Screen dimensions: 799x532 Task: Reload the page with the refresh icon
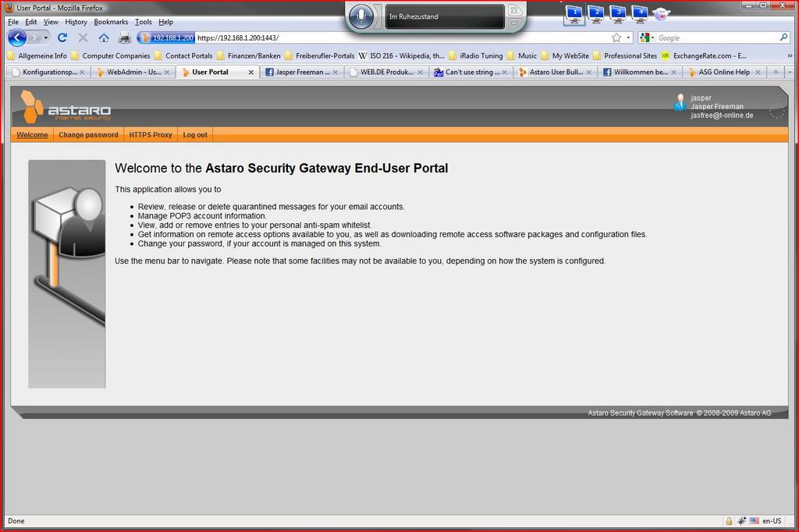(62, 37)
